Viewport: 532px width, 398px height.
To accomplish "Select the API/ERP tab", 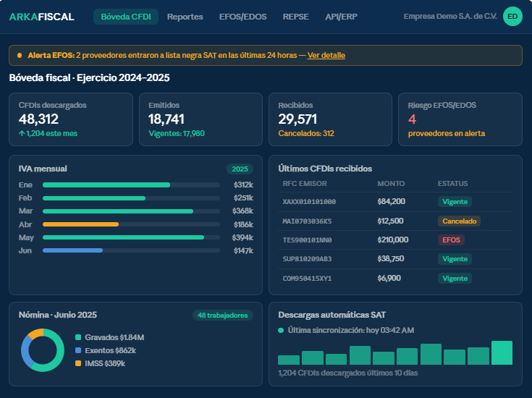I will point(341,17).
